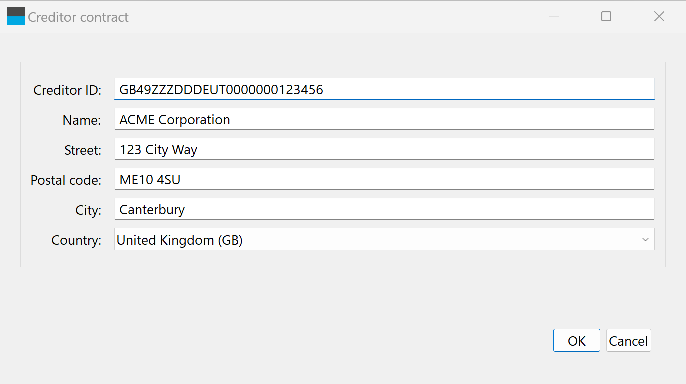Click the Creditor ID label

pyautogui.click(x=67, y=90)
